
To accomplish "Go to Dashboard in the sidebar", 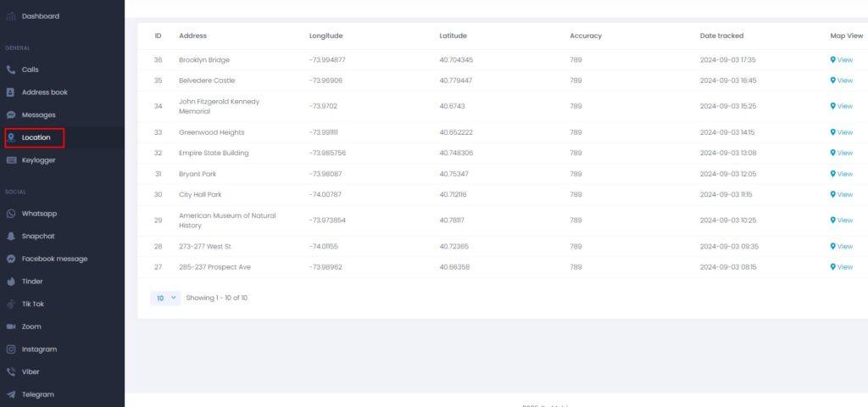I will click(40, 16).
